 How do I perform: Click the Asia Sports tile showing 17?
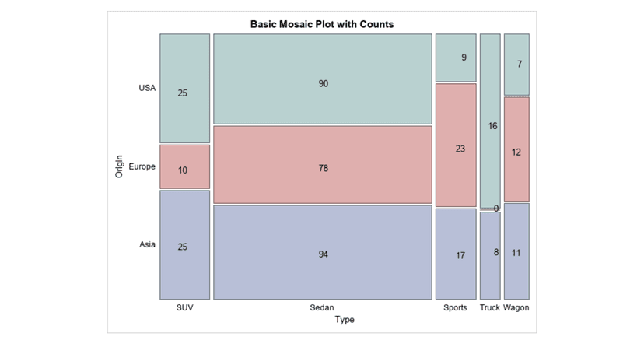455,254
